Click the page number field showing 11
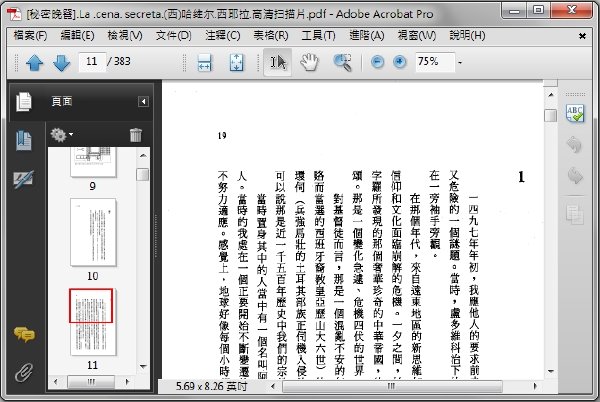 pos(91,62)
